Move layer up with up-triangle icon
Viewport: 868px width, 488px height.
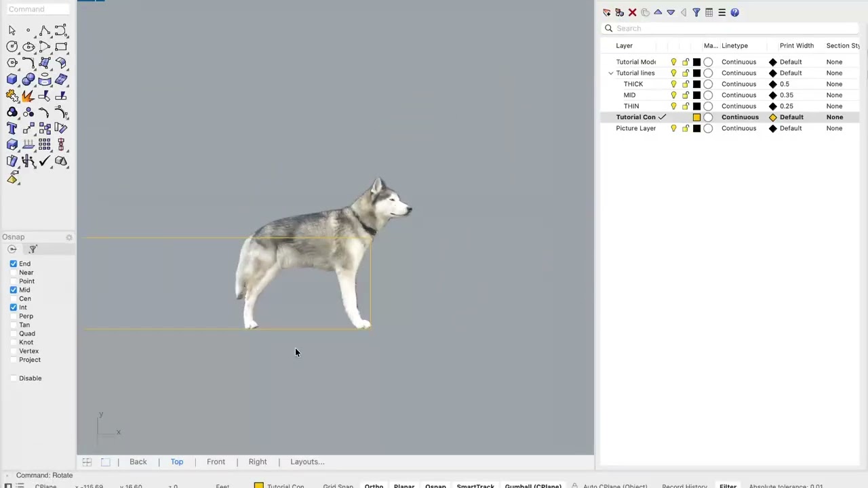658,12
